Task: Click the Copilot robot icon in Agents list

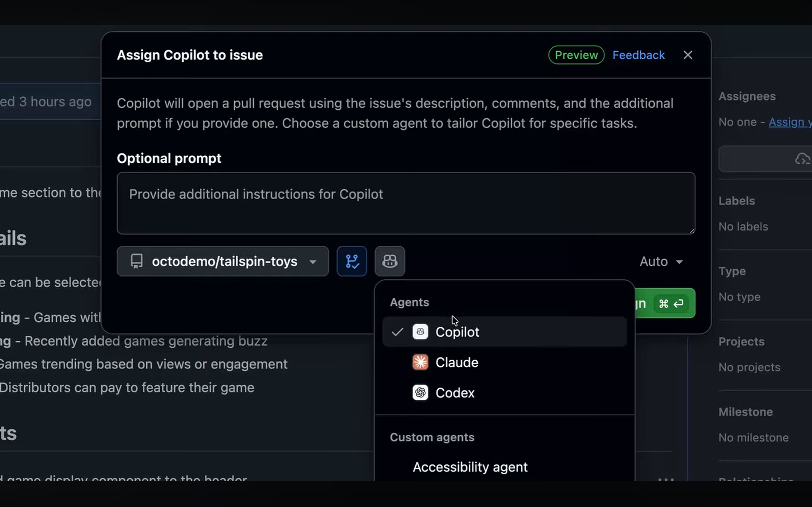Action: pos(420,332)
